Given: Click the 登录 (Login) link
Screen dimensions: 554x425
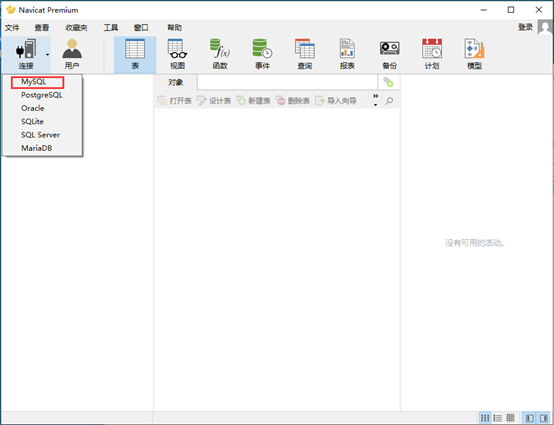Looking at the screenshot, I should 525,27.
